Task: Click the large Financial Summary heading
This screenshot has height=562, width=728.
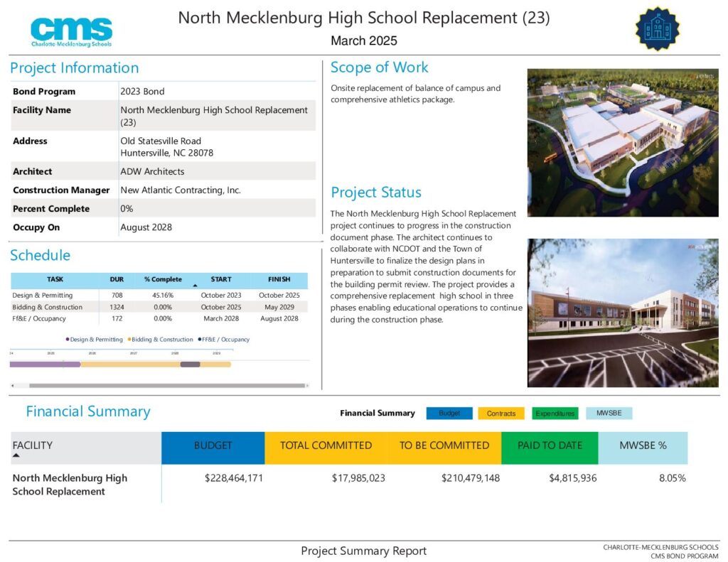Action: click(x=88, y=411)
